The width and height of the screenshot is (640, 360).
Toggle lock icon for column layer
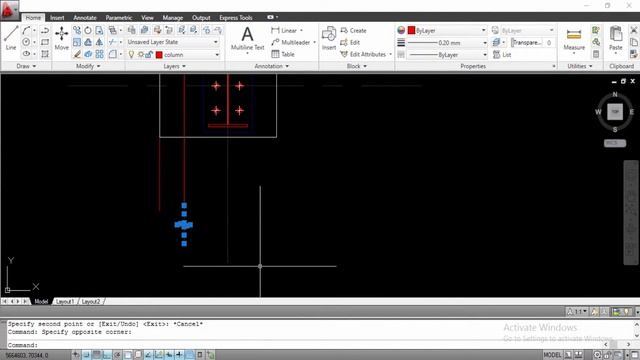pyautogui.click(x=149, y=54)
